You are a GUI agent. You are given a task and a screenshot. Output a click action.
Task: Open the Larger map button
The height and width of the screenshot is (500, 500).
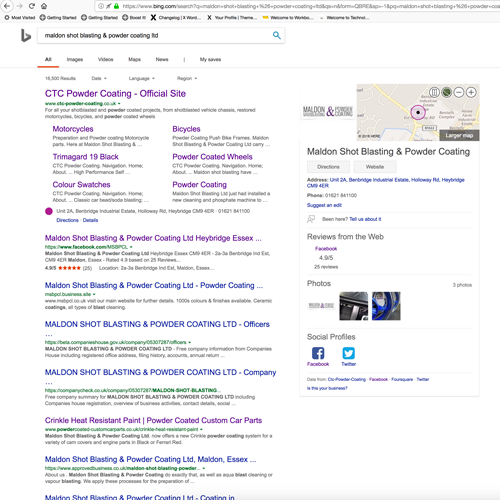(459, 135)
